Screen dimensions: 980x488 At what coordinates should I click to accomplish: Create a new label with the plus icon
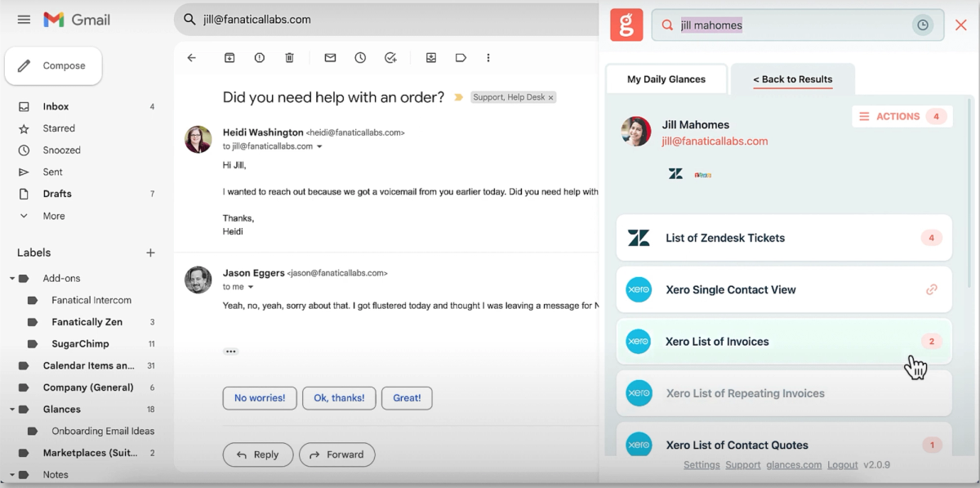(150, 253)
